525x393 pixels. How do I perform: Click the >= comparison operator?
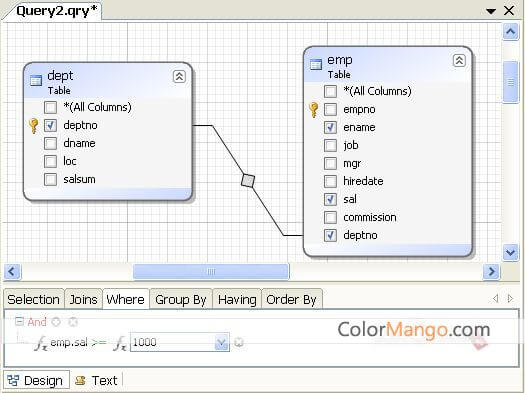point(99,342)
